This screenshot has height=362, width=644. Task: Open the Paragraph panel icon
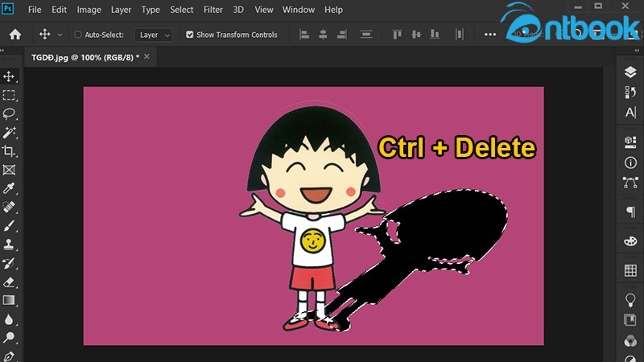(x=630, y=212)
